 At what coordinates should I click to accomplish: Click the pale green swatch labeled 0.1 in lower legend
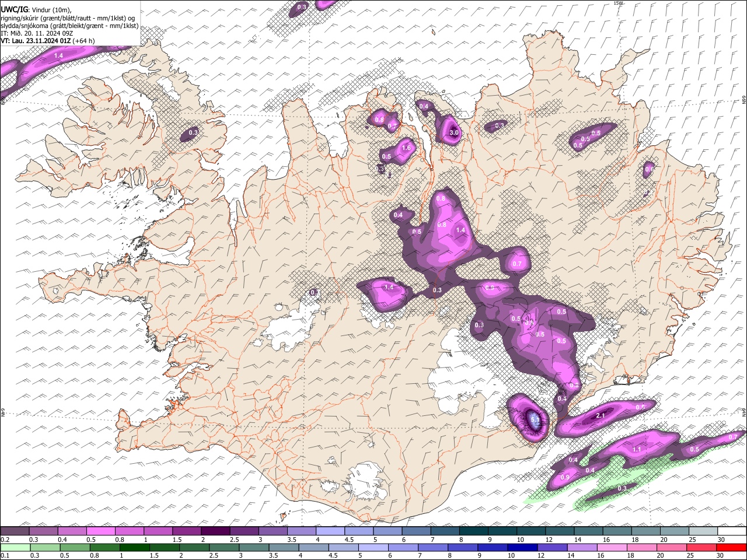(x=16, y=547)
